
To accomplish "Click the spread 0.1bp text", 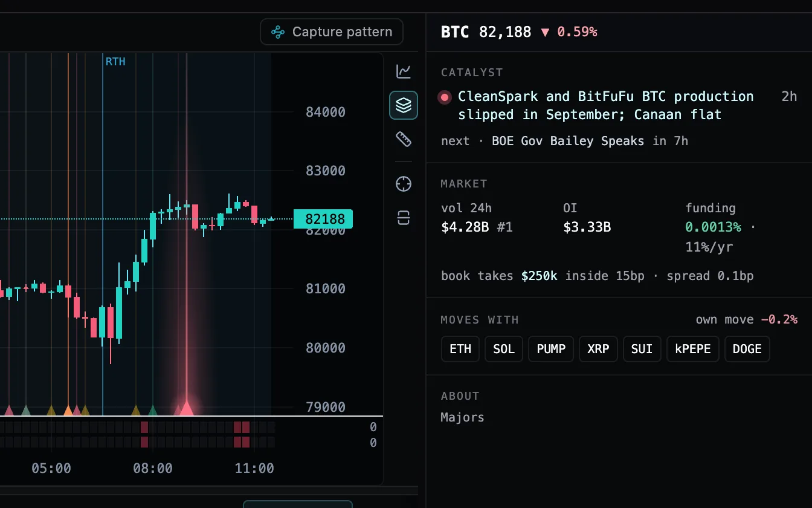I will pyautogui.click(x=710, y=276).
